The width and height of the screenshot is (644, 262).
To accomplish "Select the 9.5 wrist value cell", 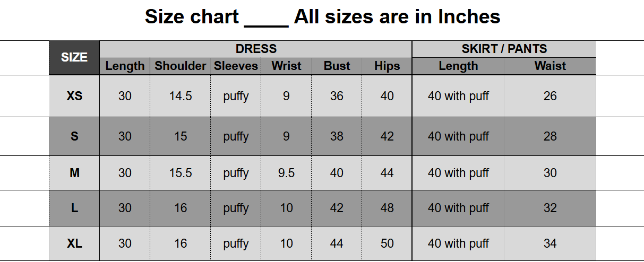I will (x=286, y=173).
